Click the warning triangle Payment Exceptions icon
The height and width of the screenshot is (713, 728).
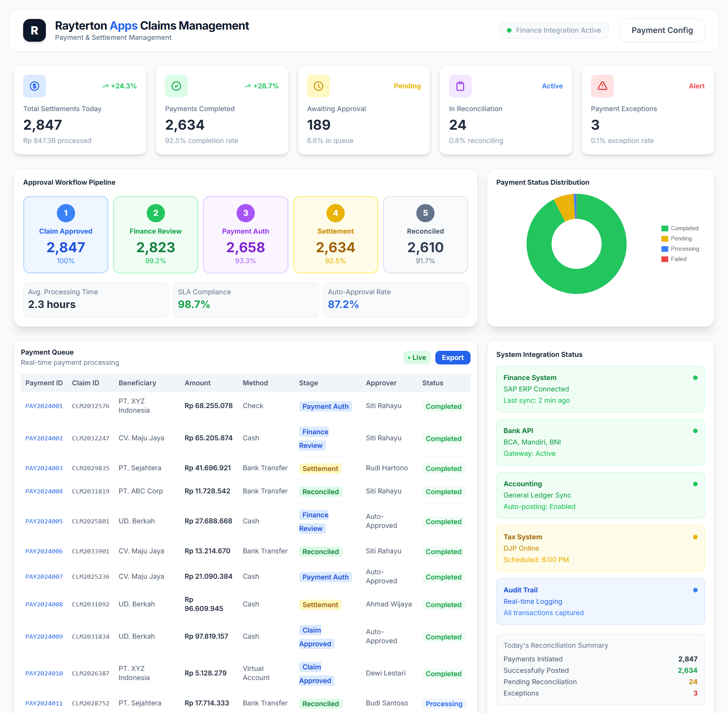point(602,86)
